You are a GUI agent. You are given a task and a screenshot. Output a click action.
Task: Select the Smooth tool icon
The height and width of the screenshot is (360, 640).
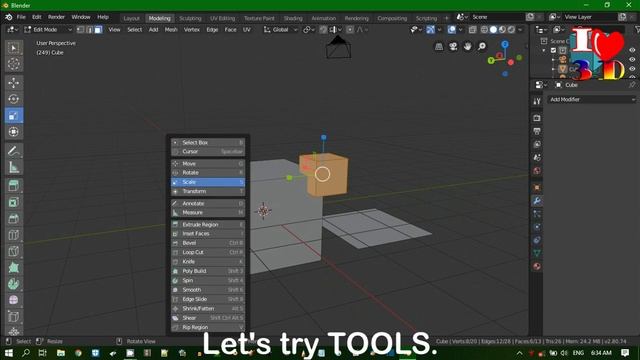pos(13,300)
